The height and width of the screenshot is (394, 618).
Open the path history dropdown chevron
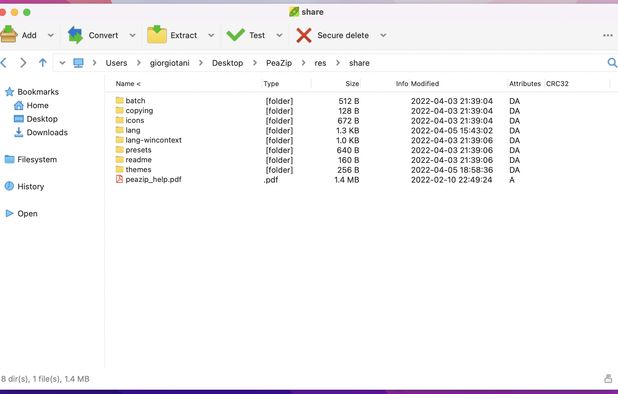[62, 63]
